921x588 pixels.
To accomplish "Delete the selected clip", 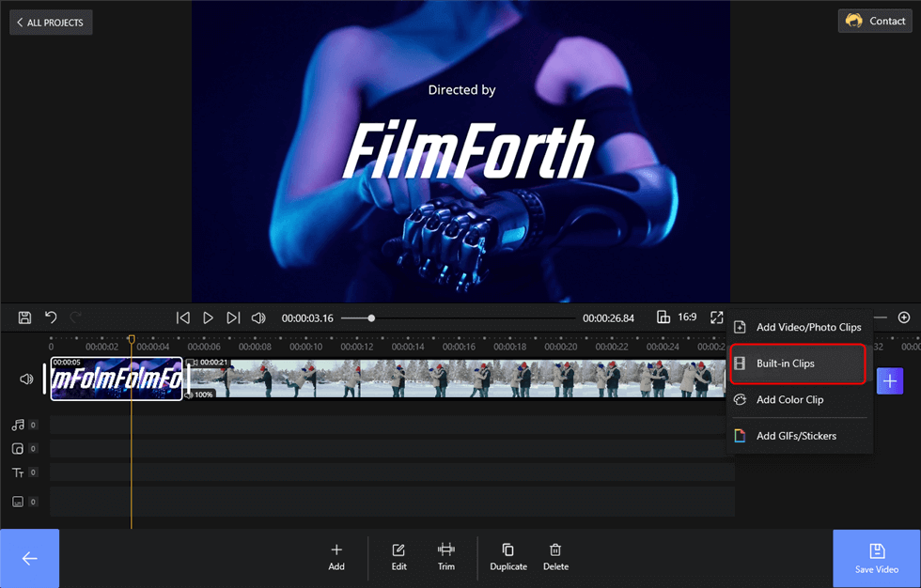I will (555, 556).
